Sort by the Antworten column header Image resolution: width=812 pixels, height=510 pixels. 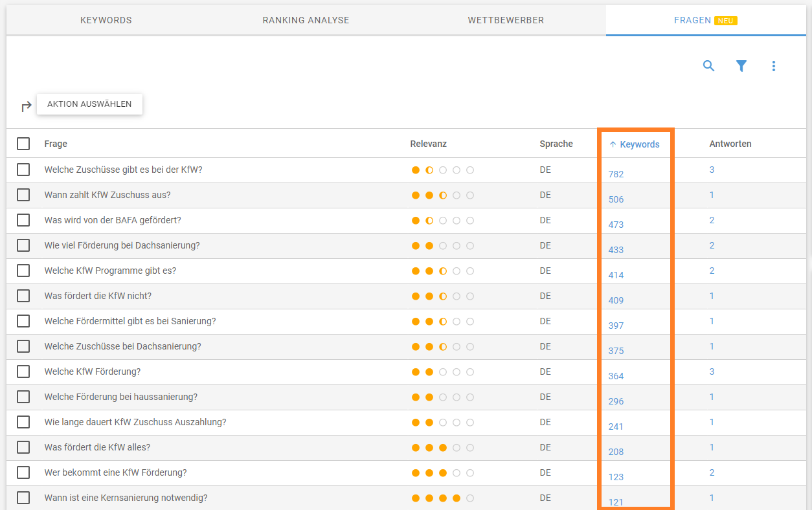pos(730,144)
